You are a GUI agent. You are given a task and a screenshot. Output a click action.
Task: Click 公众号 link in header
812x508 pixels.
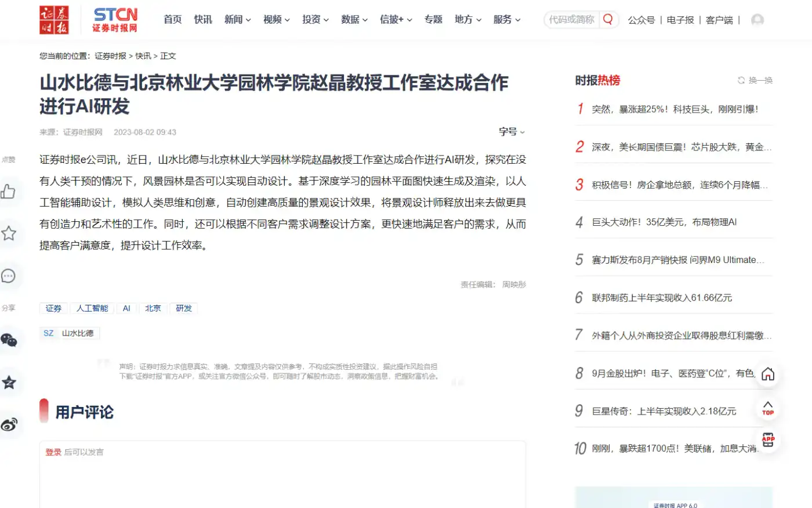coord(641,20)
